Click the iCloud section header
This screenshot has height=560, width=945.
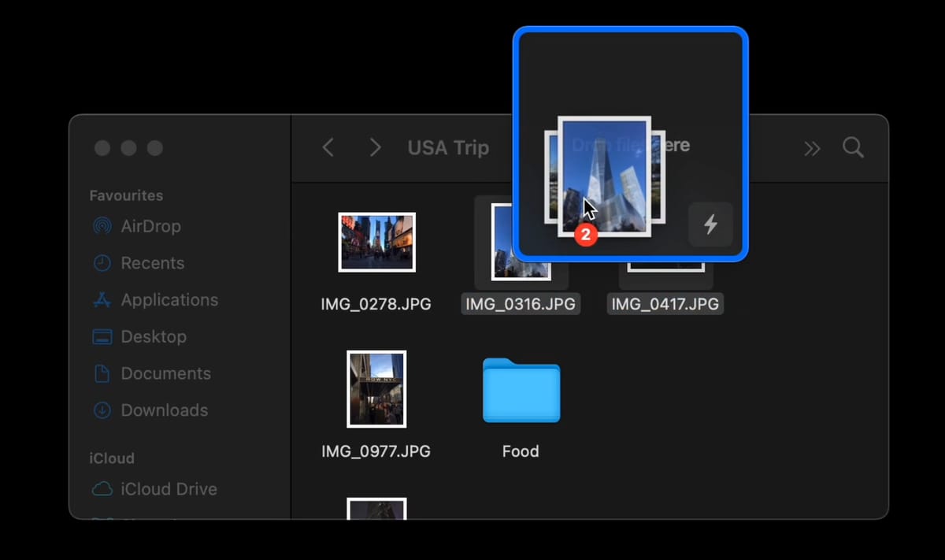(112, 458)
